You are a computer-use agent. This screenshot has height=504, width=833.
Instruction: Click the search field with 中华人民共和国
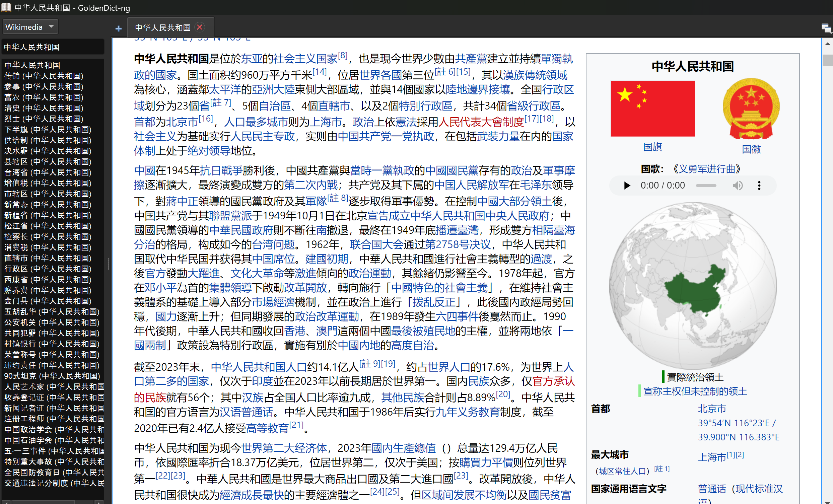click(x=52, y=47)
